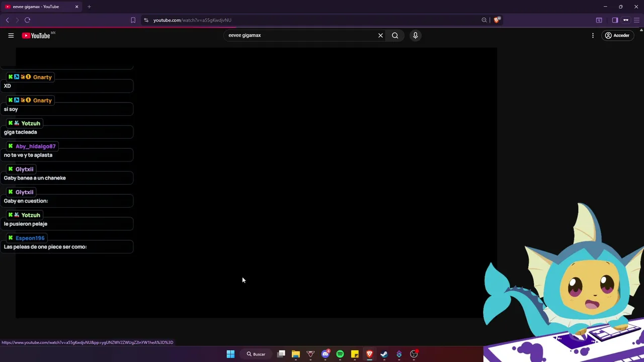Click the 'si soy' chat message

click(x=11, y=109)
